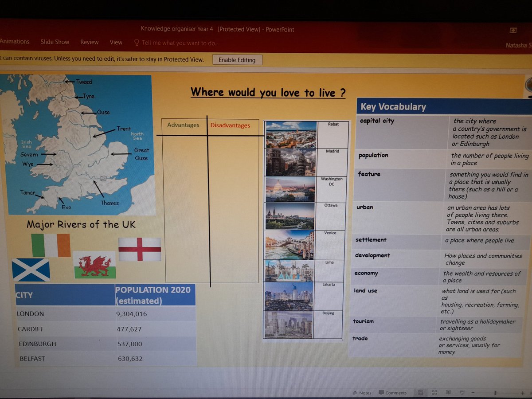Screen dimensions: 532x399
Task: Click the 'Major Rivers of the UK' caption
Action: pos(81,224)
